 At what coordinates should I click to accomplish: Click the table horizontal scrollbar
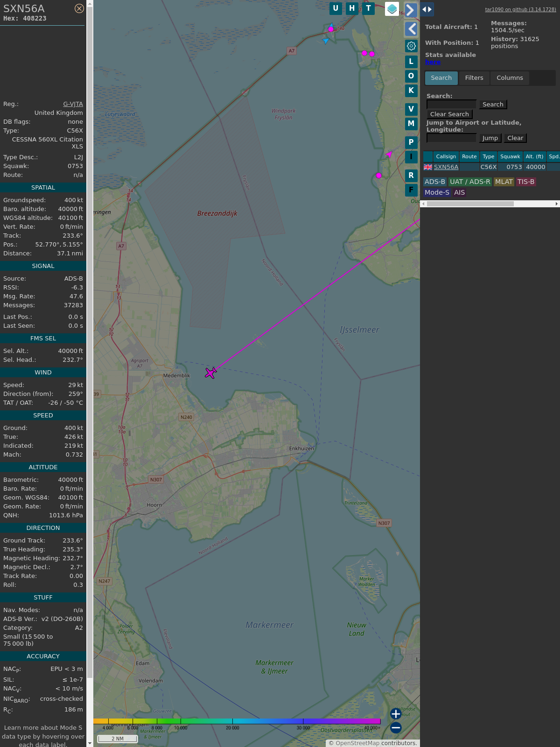coord(470,204)
